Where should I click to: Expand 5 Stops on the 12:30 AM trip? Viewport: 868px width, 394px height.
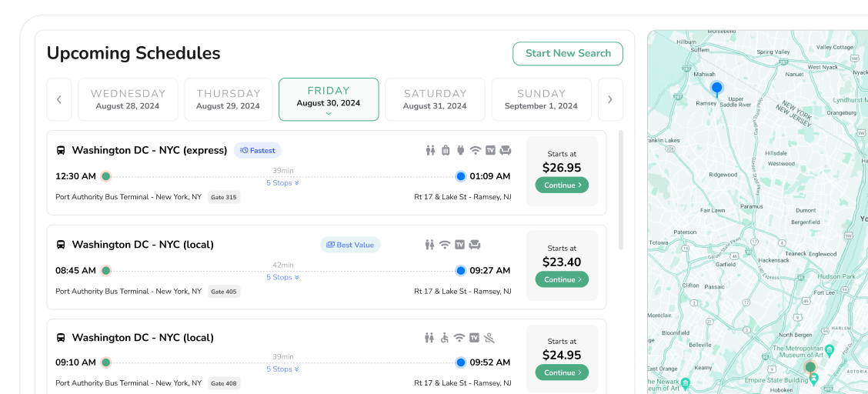(283, 183)
